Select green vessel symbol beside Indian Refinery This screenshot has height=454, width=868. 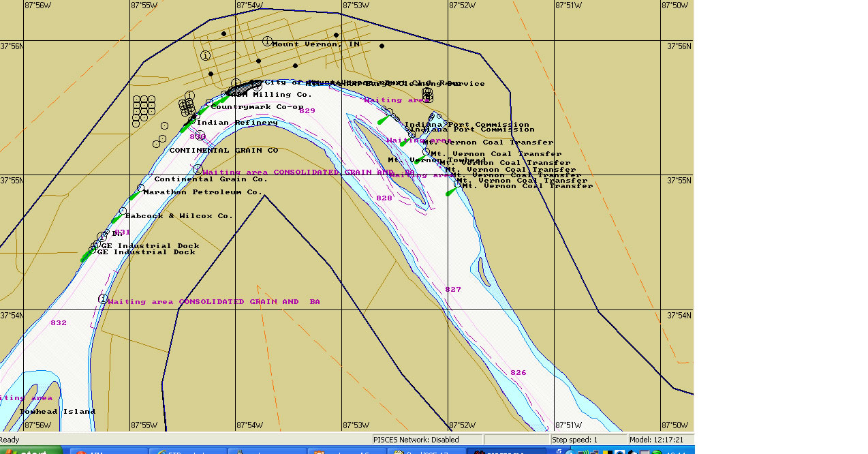point(186,127)
